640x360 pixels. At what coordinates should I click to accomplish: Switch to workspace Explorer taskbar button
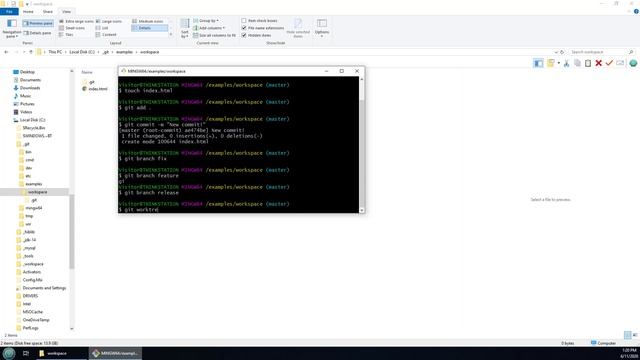[x=62, y=353]
